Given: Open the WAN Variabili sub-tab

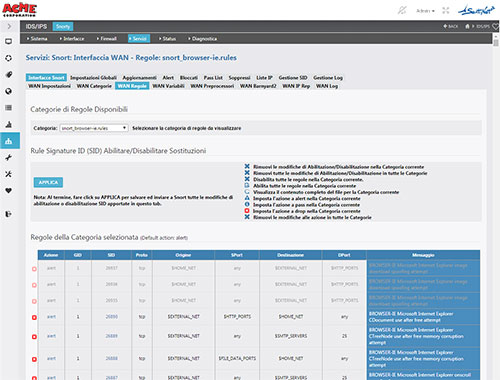Looking at the screenshot, I should click(168, 86).
